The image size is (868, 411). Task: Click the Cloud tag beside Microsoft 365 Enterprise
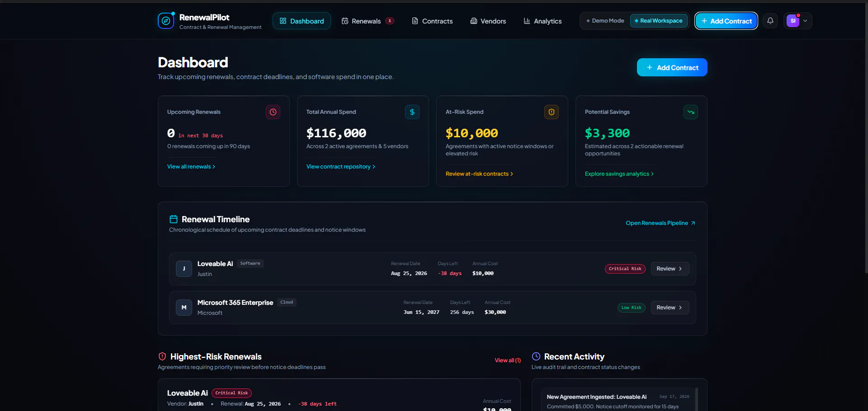287,302
